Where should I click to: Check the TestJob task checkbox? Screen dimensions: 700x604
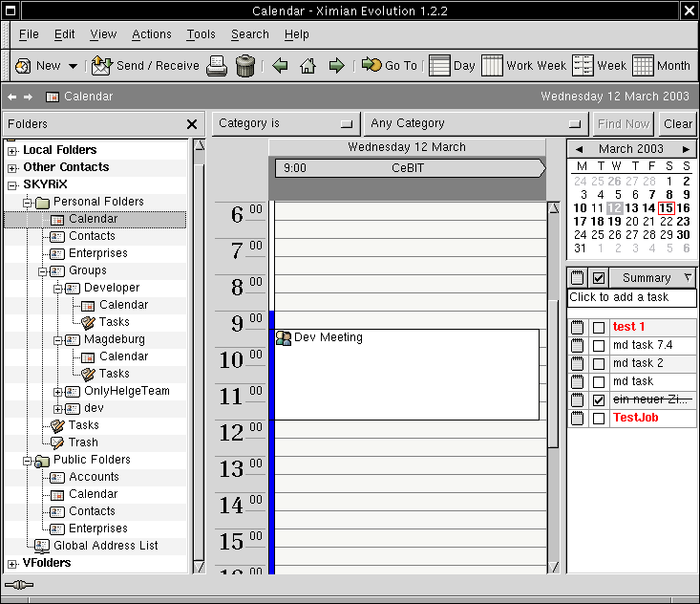(599, 419)
